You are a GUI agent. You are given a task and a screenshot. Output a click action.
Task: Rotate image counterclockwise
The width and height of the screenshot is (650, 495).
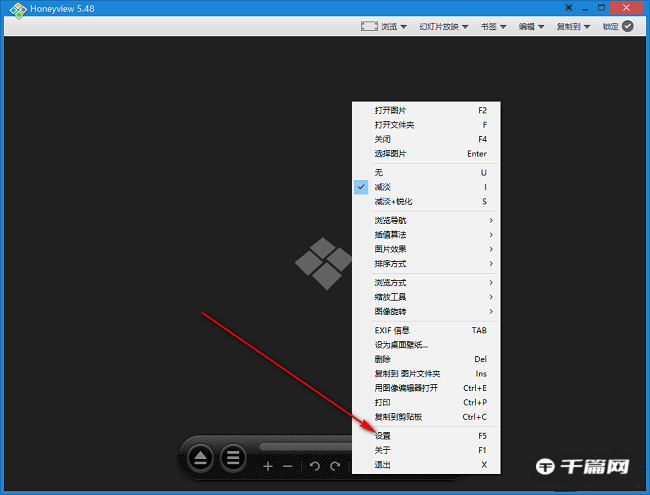(x=314, y=466)
